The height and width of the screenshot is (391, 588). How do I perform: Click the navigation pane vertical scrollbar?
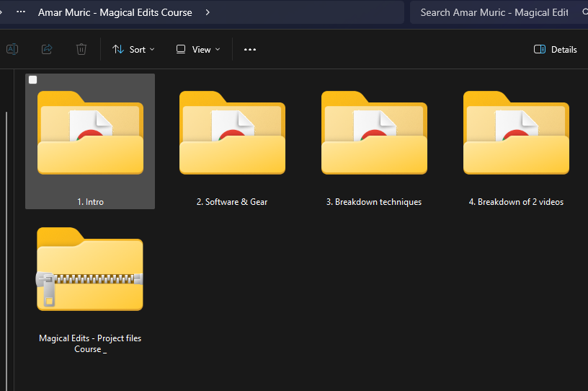(6, 216)
